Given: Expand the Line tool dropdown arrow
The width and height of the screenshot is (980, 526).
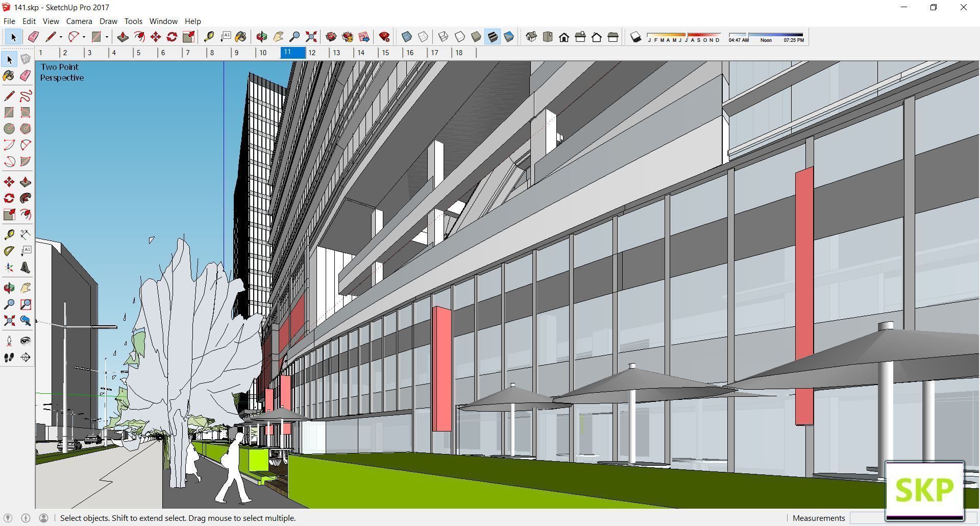Looking at the screenshot, I should [61, 37].
